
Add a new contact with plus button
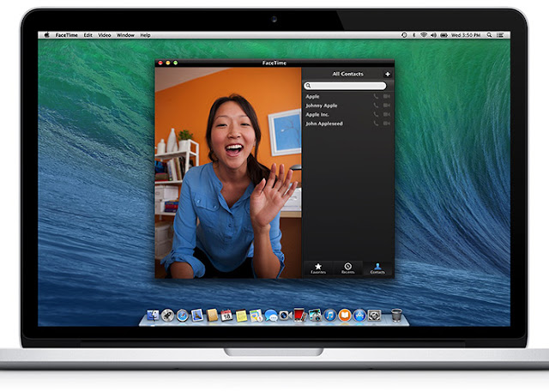point(388,74)
